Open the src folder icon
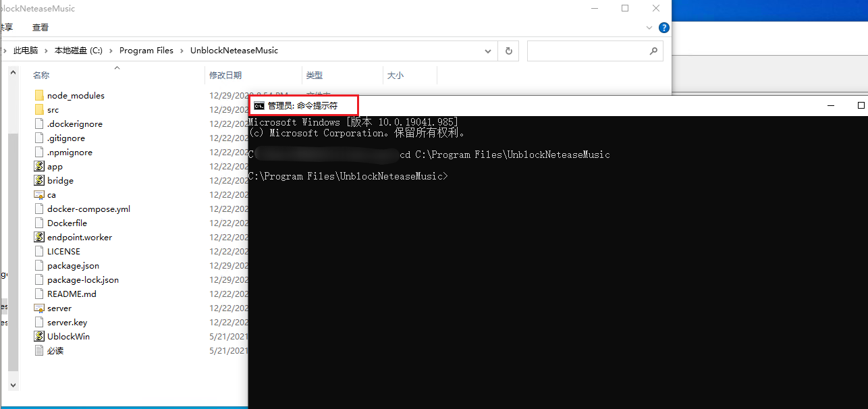The width and height of the screenshot is (868, 409). [x=38, y=109]
